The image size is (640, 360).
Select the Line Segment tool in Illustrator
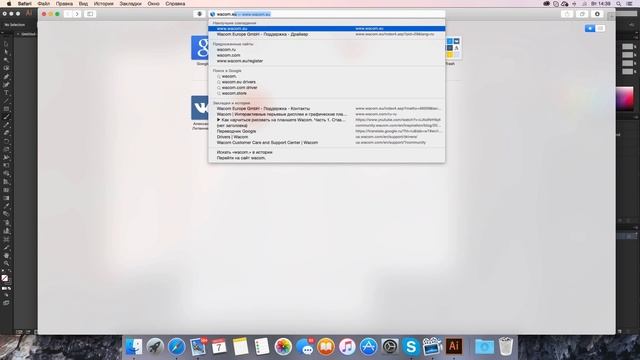[x=6, y=101]
